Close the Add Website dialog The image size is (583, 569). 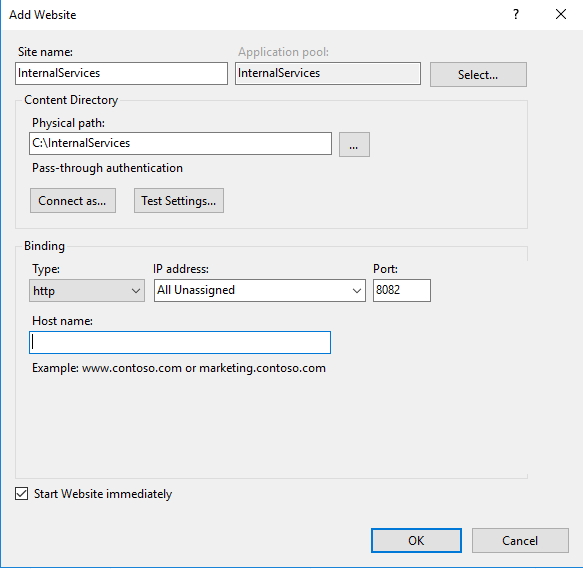coord(561,15)
